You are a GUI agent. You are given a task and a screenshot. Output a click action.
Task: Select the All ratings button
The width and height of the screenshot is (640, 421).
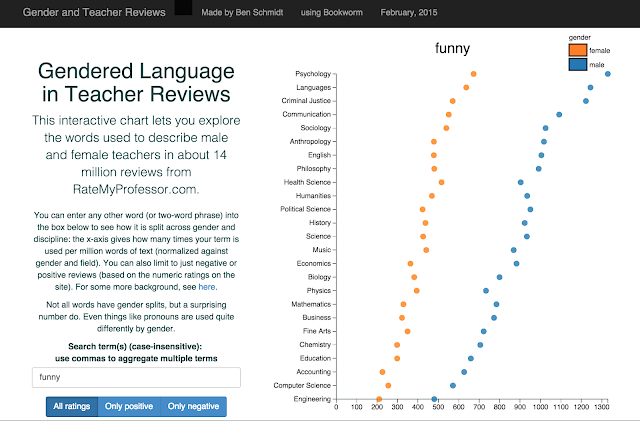coord(72,406)
